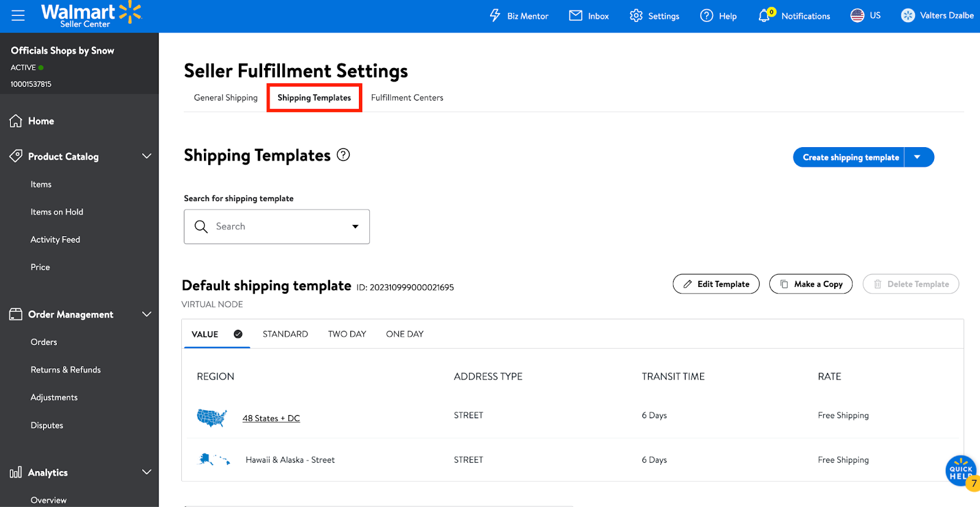Click the Shipping Templates help info icon
Viewport: 980px width, 507px height.
(344, 154)
